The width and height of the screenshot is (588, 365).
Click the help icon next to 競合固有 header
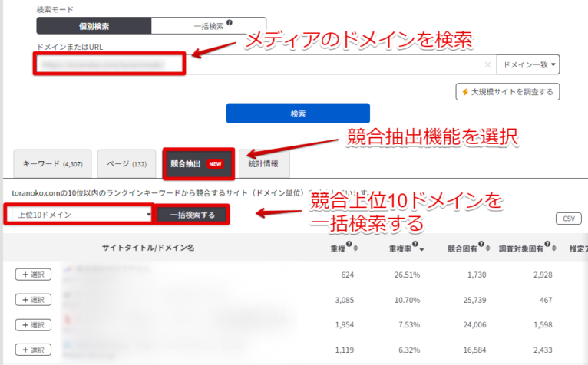(x=483, y=245)
